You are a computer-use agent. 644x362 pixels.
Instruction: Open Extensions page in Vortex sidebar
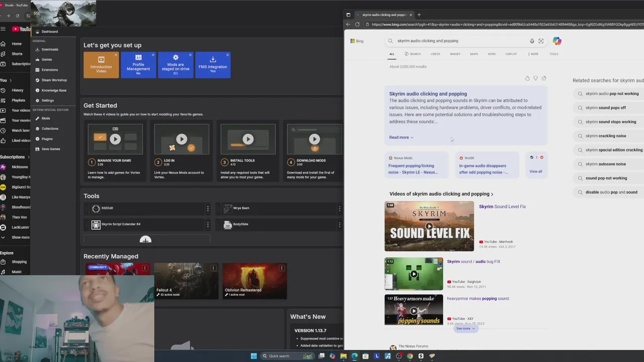49,70
